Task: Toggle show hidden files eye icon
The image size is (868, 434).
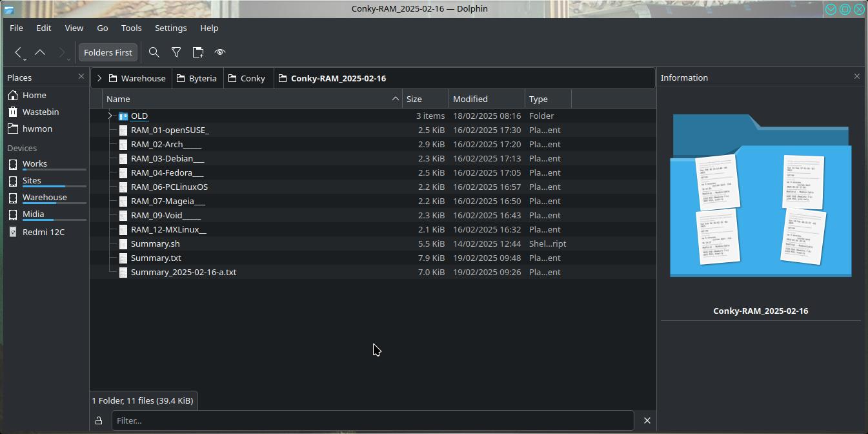Action: [x=220, y=52]
